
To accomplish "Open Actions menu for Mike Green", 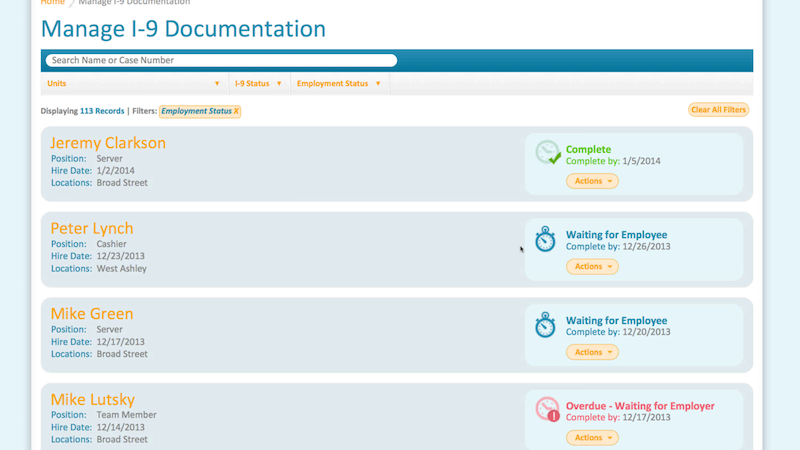I will 592,352.
